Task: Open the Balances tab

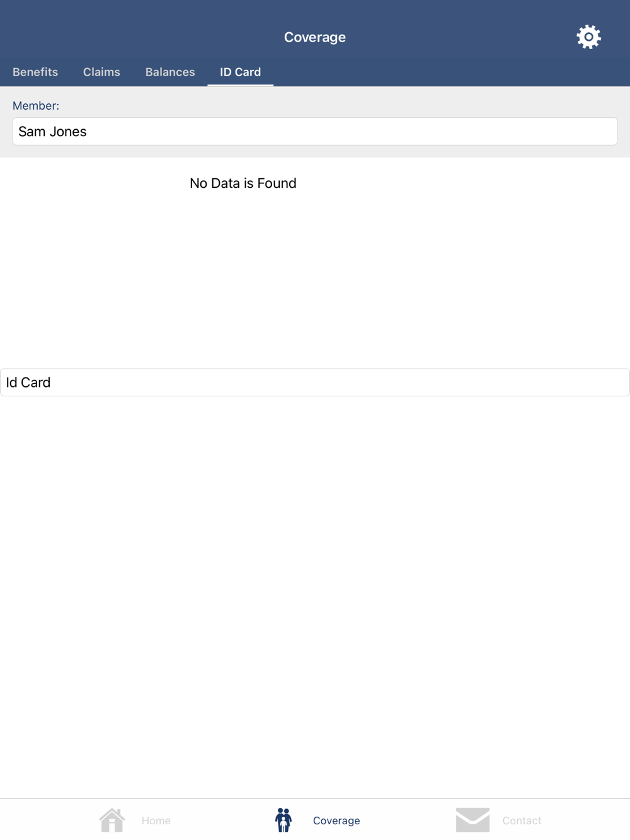Action: [170, 72]
